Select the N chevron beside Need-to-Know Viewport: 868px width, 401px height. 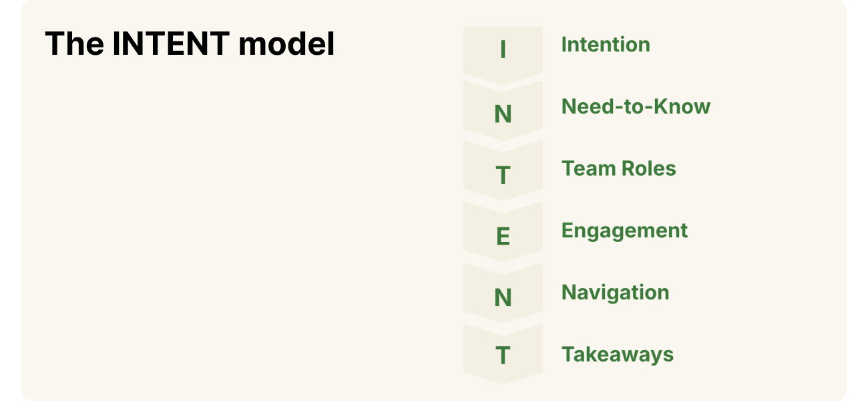click(x=503, y=114)
